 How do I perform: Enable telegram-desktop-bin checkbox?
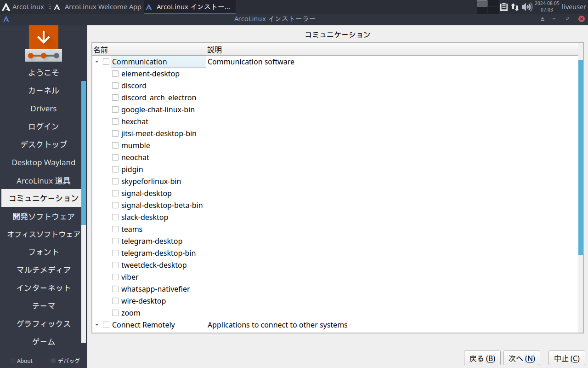(115, 253)
